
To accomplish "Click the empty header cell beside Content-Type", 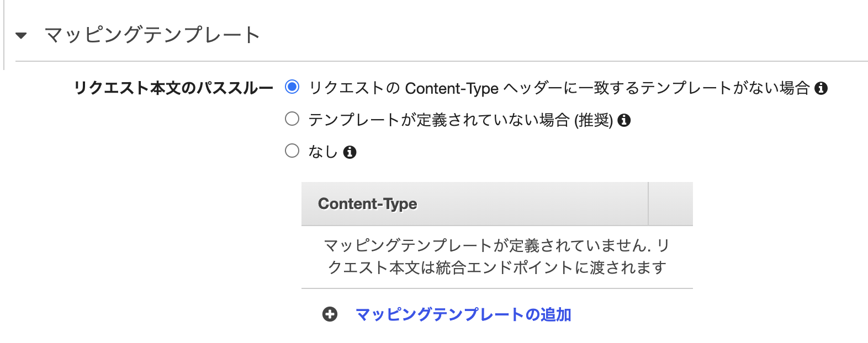I will click(670, 204).
